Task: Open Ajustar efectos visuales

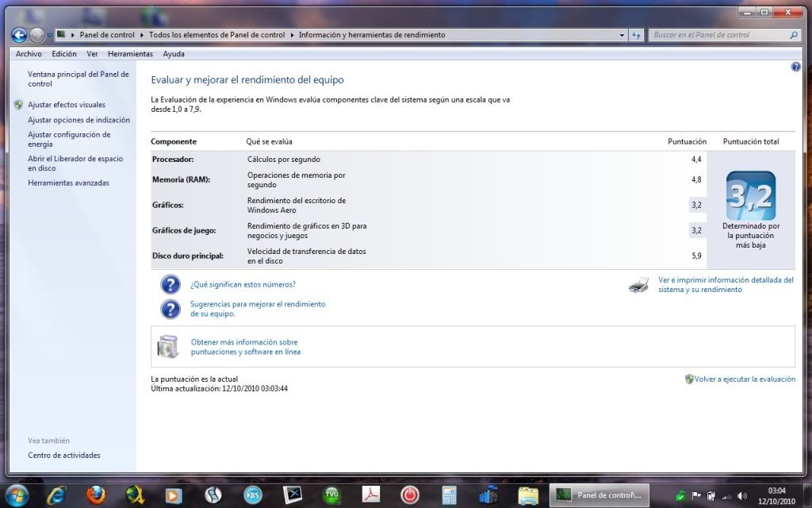Action: coord(67,105)
